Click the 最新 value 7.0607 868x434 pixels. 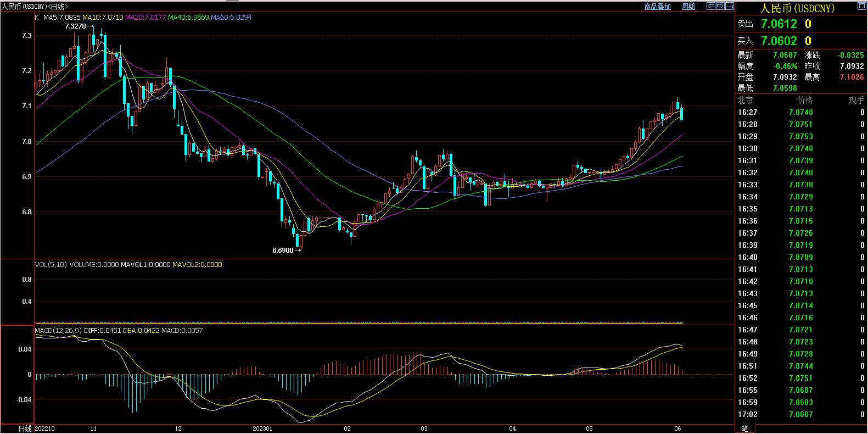(x=785, y=55)
